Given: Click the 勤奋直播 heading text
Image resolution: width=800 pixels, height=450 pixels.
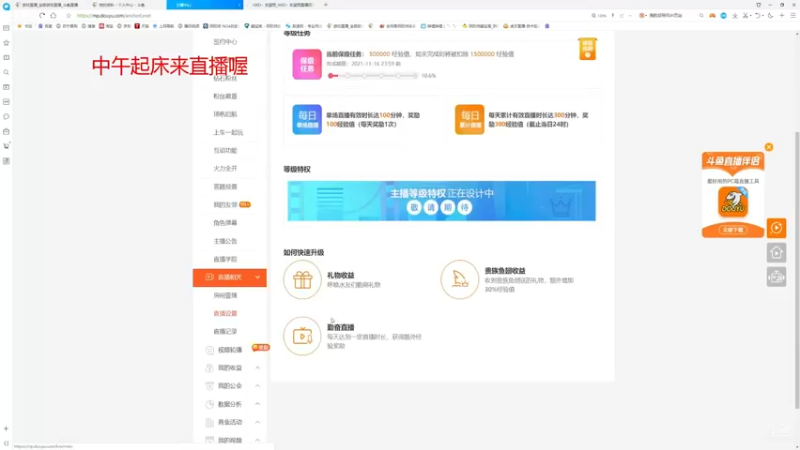Looking at the screenshot, I should pyautogui.click(x=340, y=328).
